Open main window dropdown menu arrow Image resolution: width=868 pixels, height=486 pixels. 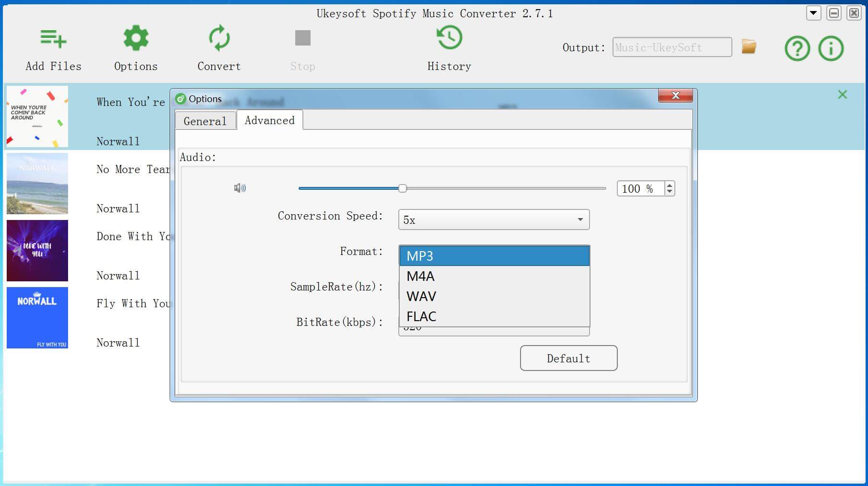point(813,13)
